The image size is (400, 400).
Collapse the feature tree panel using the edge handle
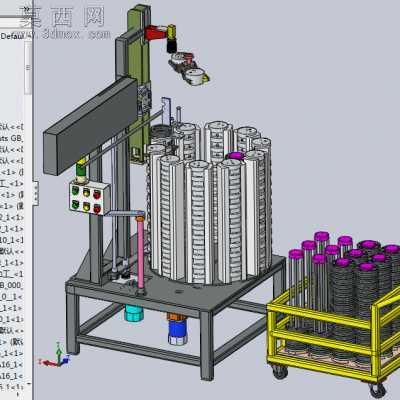(35, 193)
